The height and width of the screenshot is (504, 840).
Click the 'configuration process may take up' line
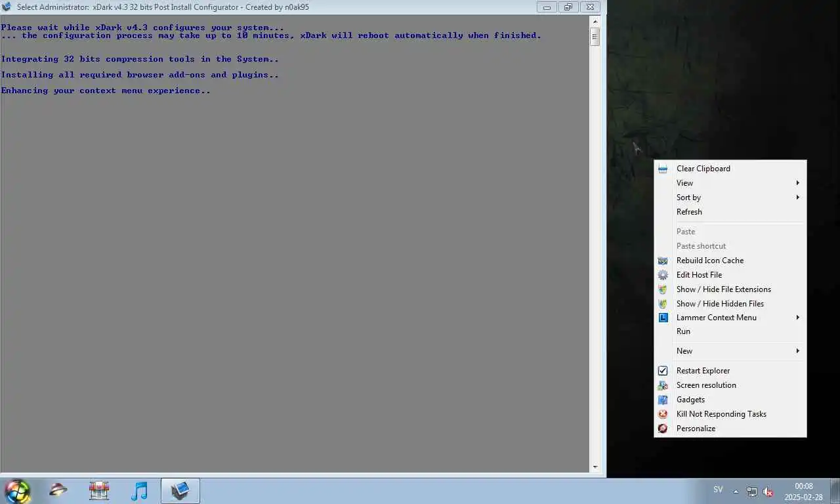click(271, 35)
